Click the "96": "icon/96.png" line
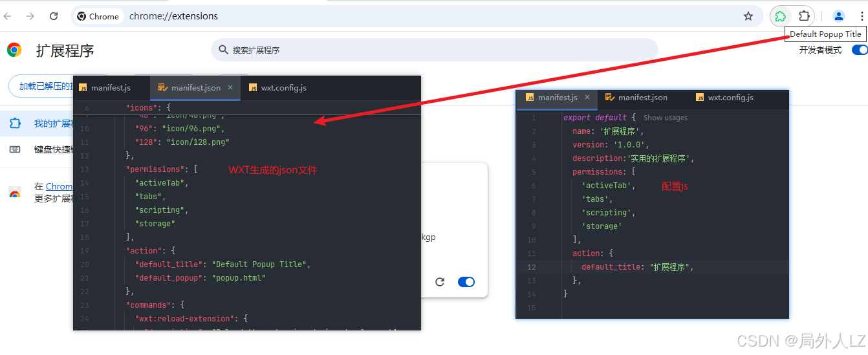This screenshot has width=868, height=355. [x=180, y=128]
